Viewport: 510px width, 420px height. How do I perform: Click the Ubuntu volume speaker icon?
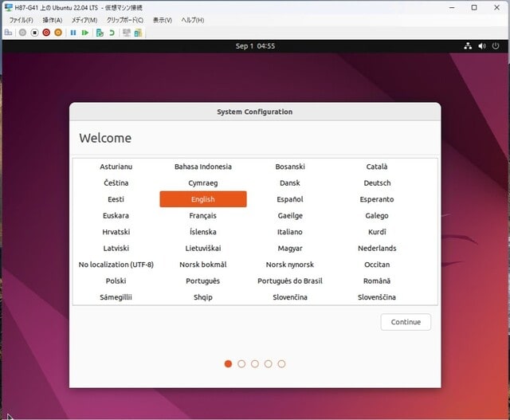[482, 46]
